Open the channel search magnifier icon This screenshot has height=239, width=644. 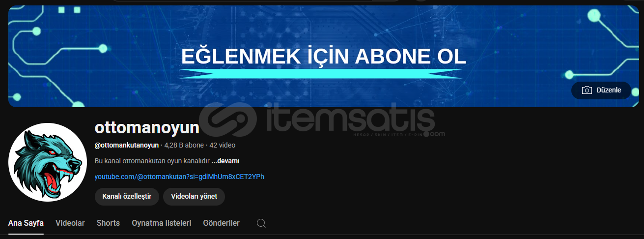pos(261,223)
